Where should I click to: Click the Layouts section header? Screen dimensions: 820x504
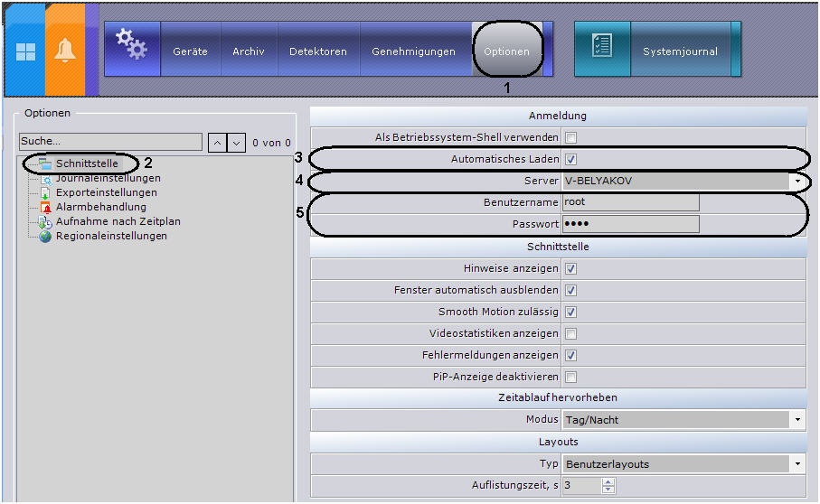point(558,443)
